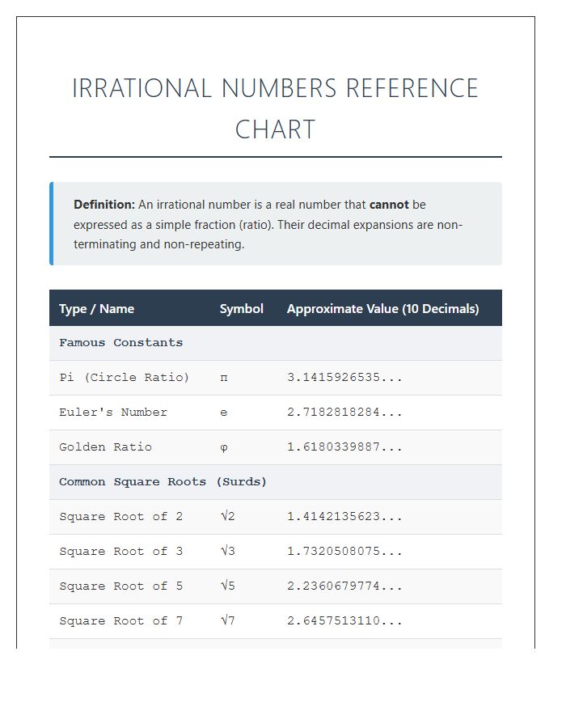Viewport: 566px width, 728px height.
Task: Select the 'Famous Constants' section row
Action: coord(276,343)
